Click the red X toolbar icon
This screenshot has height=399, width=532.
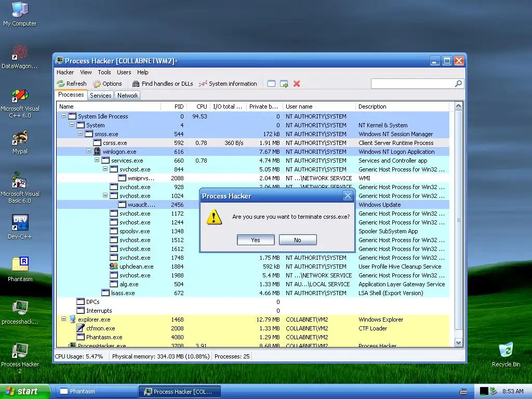tap(297, 84)
